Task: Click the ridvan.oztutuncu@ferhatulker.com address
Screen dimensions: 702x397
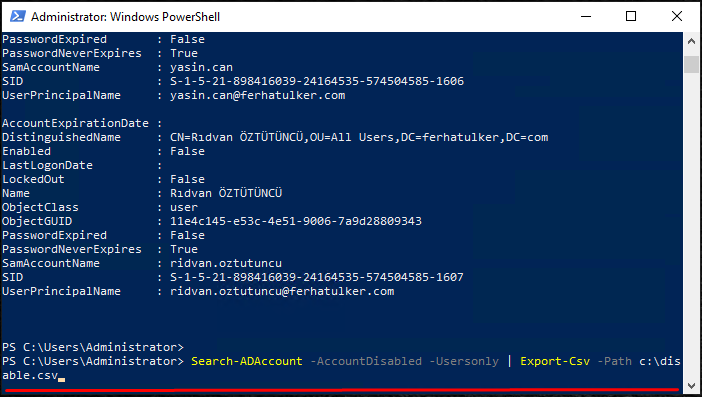Action: pos(282,291)
